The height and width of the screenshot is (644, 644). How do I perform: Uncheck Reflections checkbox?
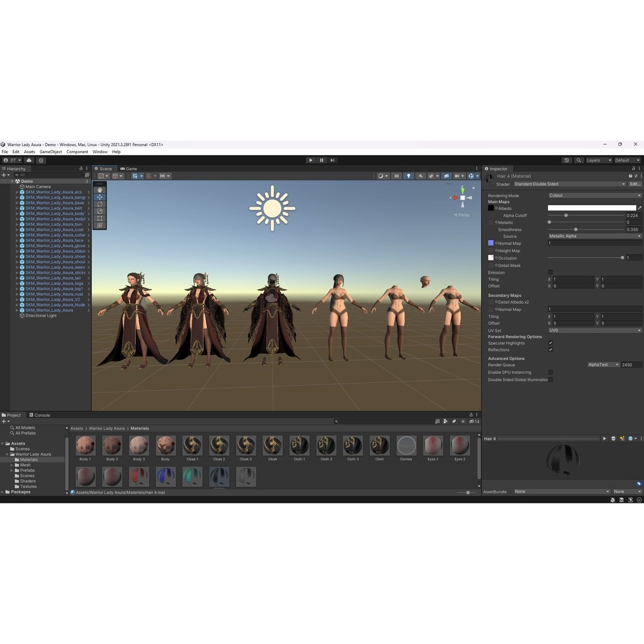pos(550,349)
